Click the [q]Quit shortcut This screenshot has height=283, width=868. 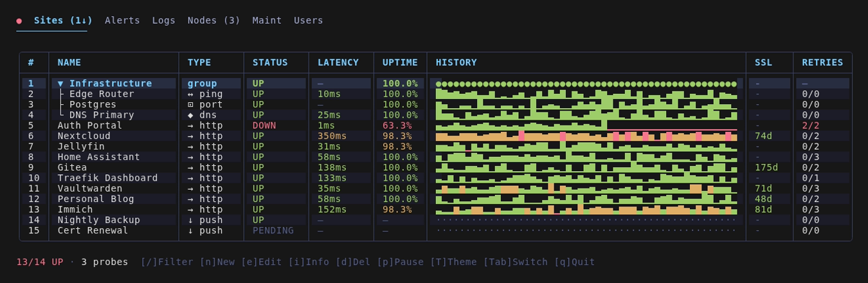coord(575,262)
